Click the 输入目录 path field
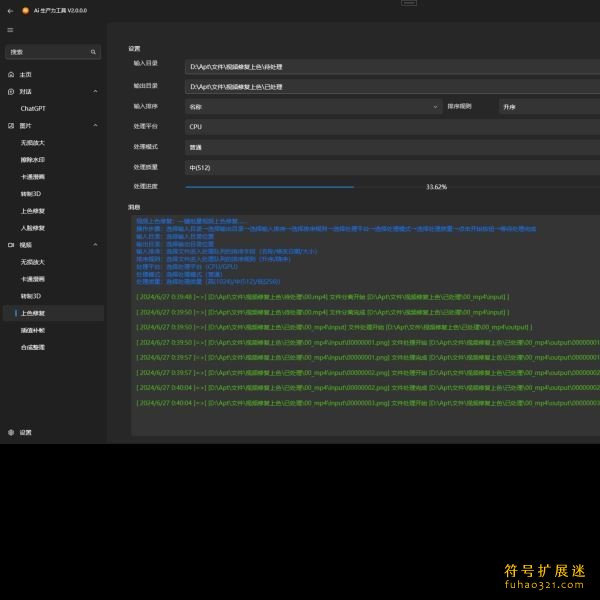The width and height of the screenshot is (600, 600). coord(392,67)
